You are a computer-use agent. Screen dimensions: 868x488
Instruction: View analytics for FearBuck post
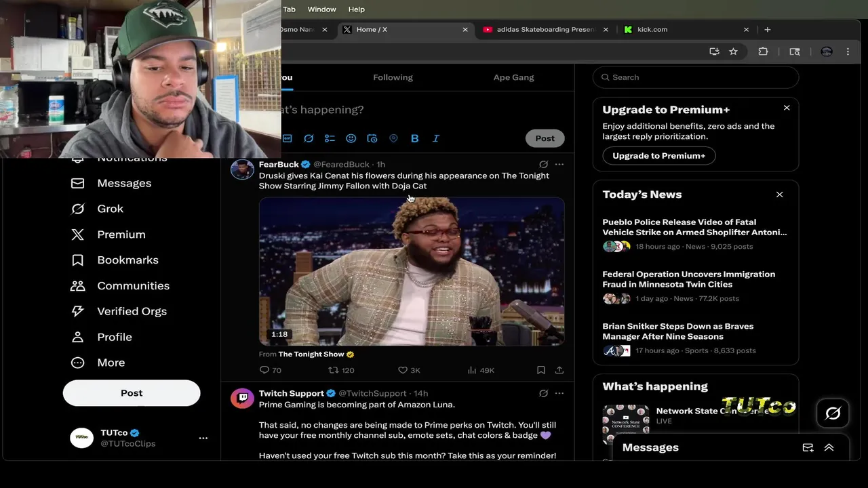pyautogui.click(x=481, y=370)
